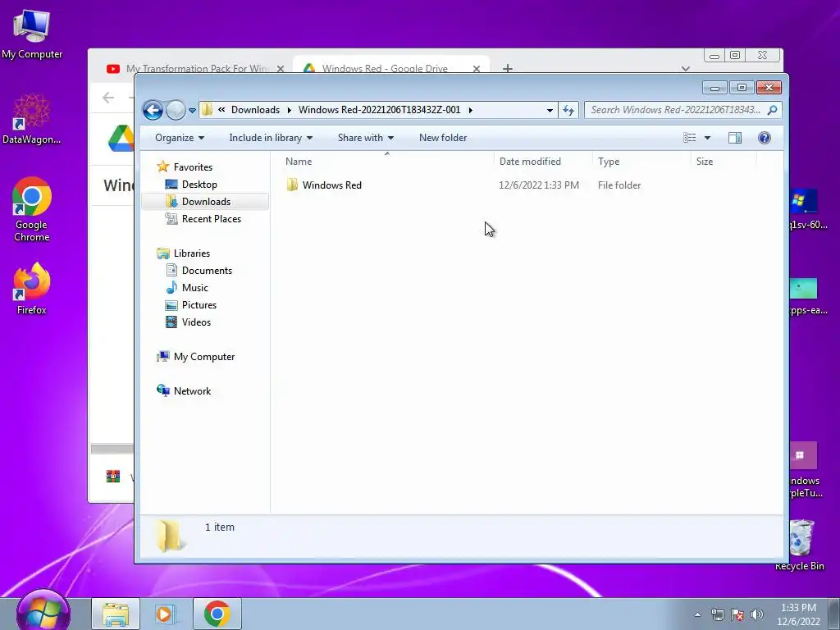Open the Share with menu

pos(365,138)
